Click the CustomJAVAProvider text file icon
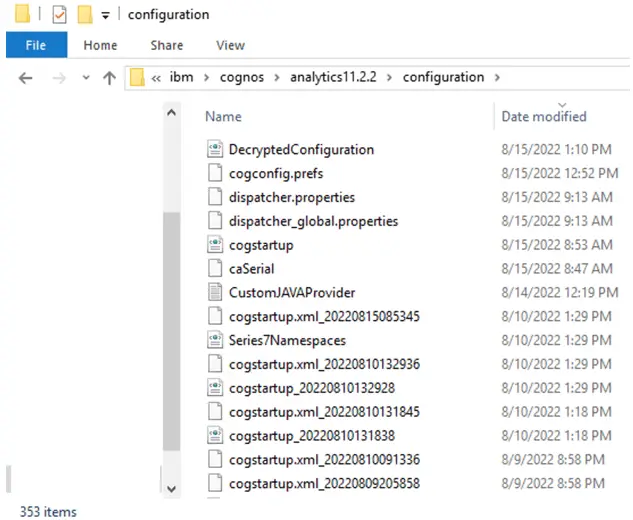 pos(215,292)
